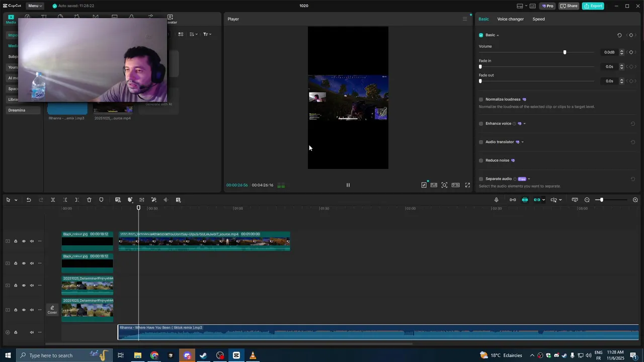The height and width of the screenshot is (362, 644).
Task: Click the Basic section reset icon
Action: click(x=619, y=35)
